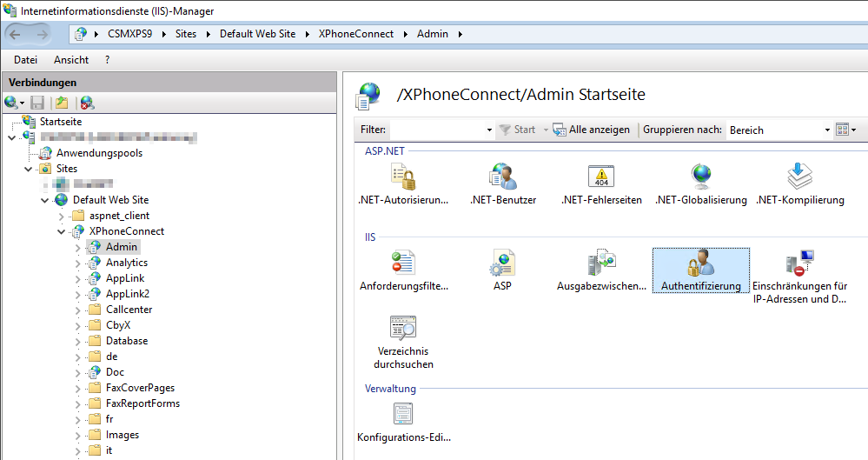
Task: Open the Ansicht menu
Action: click(71, 60)
